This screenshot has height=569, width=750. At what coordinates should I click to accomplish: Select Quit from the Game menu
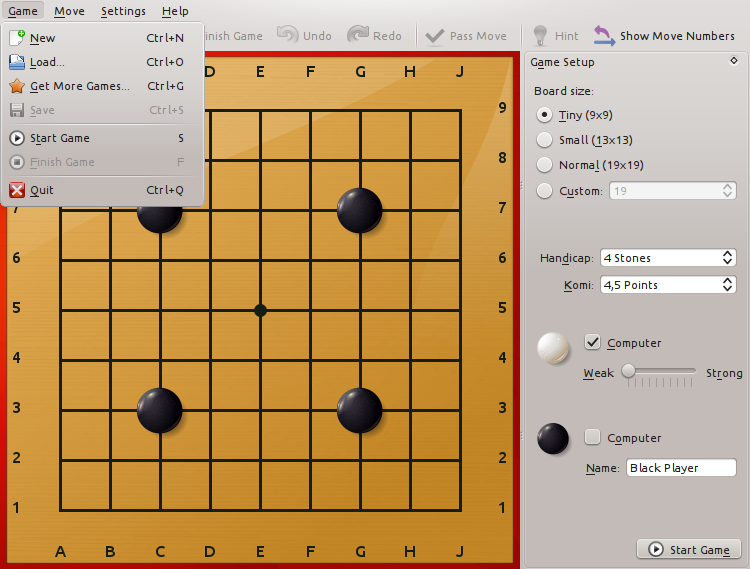click(41, 190)
